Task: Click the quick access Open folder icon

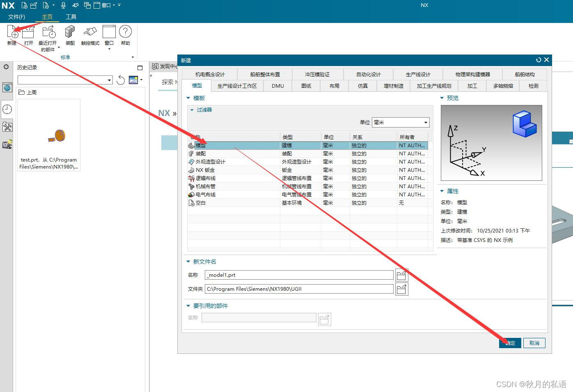Action: 33,5
